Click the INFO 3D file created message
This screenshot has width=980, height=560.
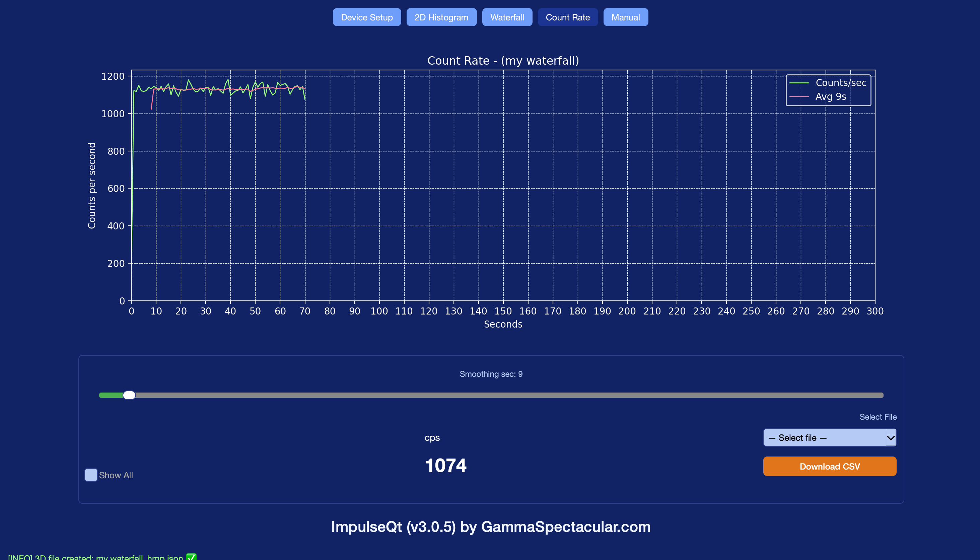tap(95, 557)
